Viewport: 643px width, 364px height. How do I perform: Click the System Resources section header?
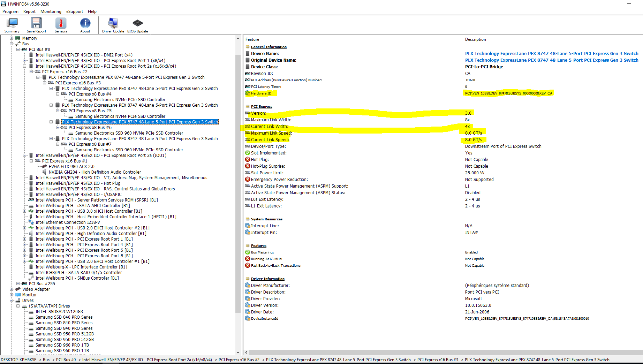266,219
